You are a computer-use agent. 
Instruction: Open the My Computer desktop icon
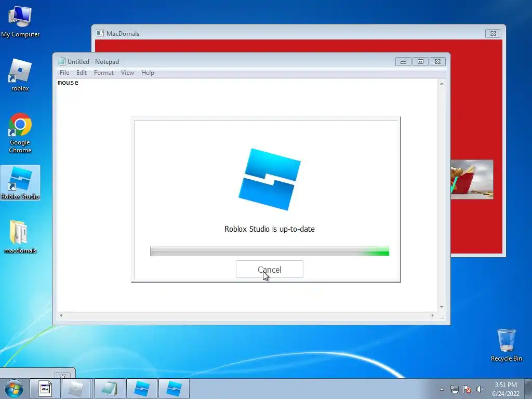click(x=20, y=22)
